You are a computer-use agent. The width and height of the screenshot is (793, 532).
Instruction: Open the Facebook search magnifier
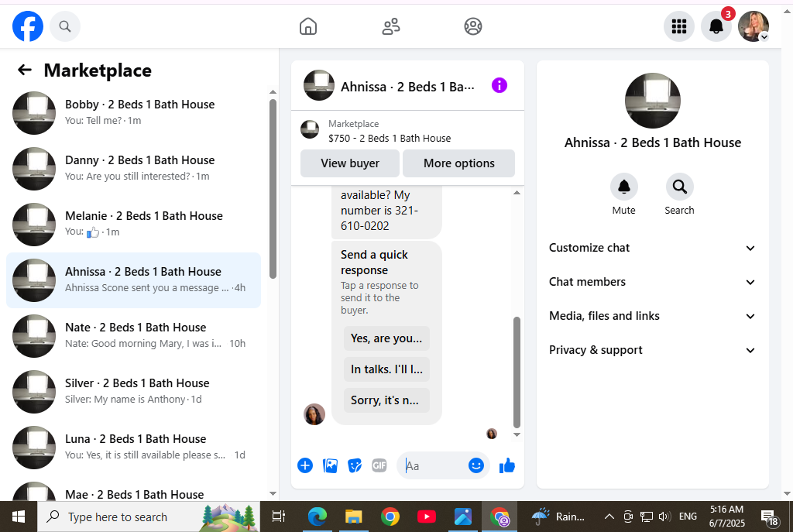click(x=65, y=26)
